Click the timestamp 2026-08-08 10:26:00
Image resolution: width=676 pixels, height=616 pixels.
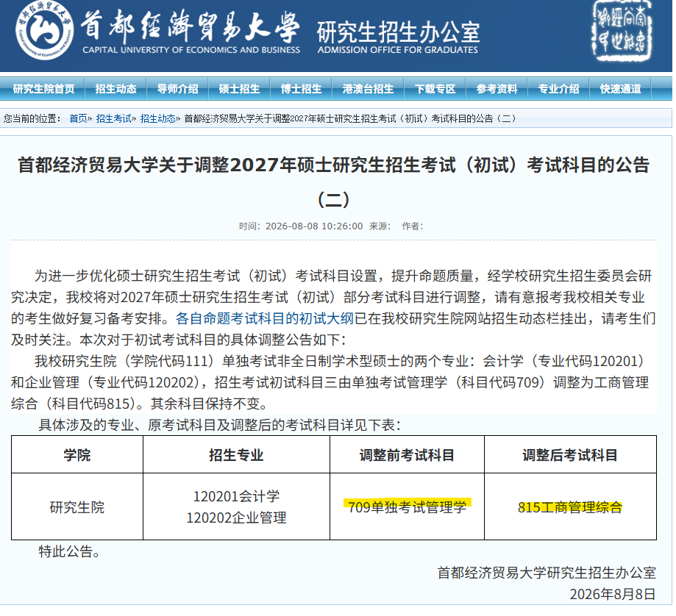[x=314, y=226]
